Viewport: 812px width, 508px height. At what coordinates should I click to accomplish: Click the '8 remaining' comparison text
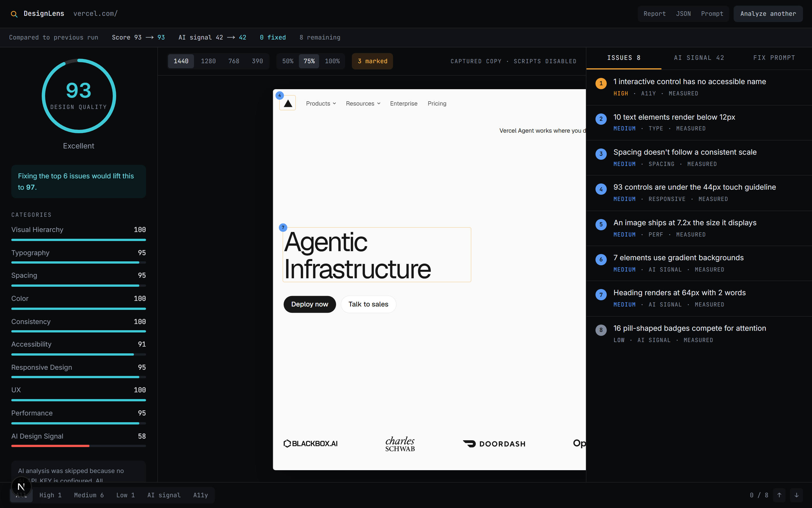click(x=320, y=37)
